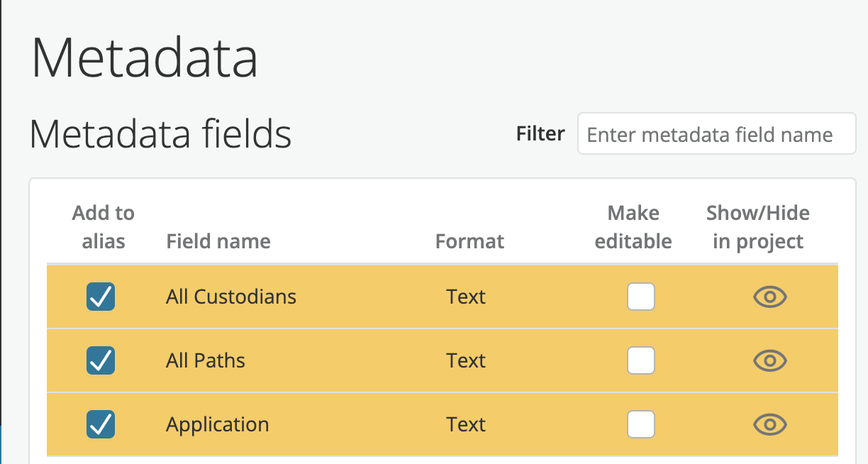
Task: Enable Make editable for All Paths
Action: pos(641,360)
